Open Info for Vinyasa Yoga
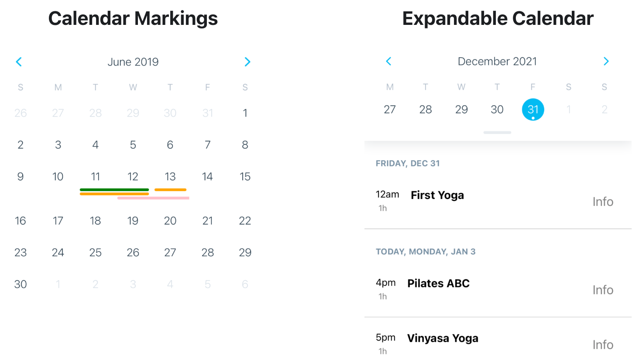 (x=603, y=345)
